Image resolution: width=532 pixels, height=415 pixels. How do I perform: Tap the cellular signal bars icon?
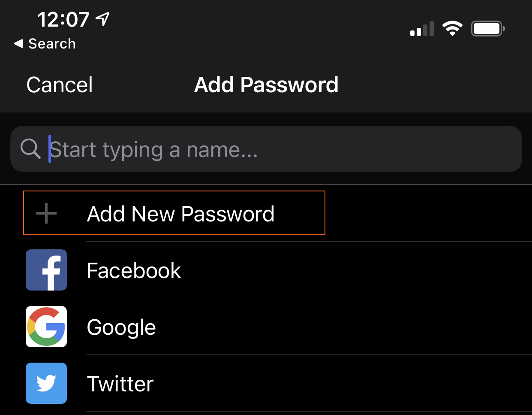tap(422, 29)
